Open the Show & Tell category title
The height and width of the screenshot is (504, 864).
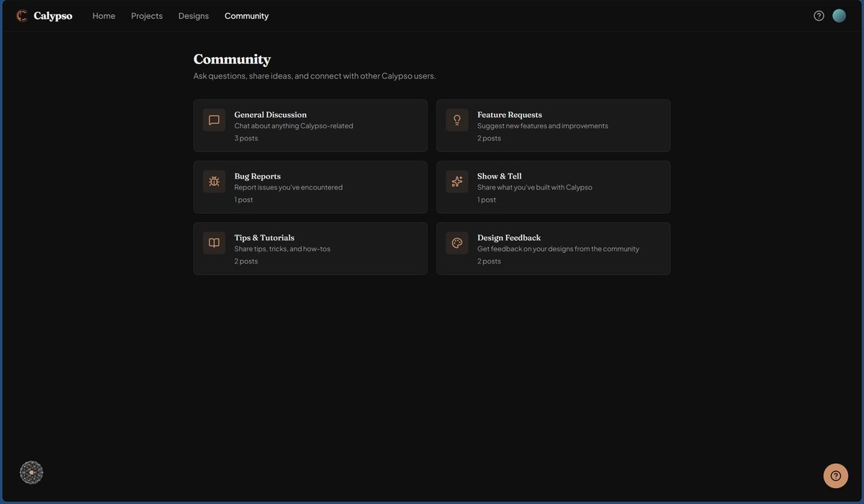tap(500, 176)
